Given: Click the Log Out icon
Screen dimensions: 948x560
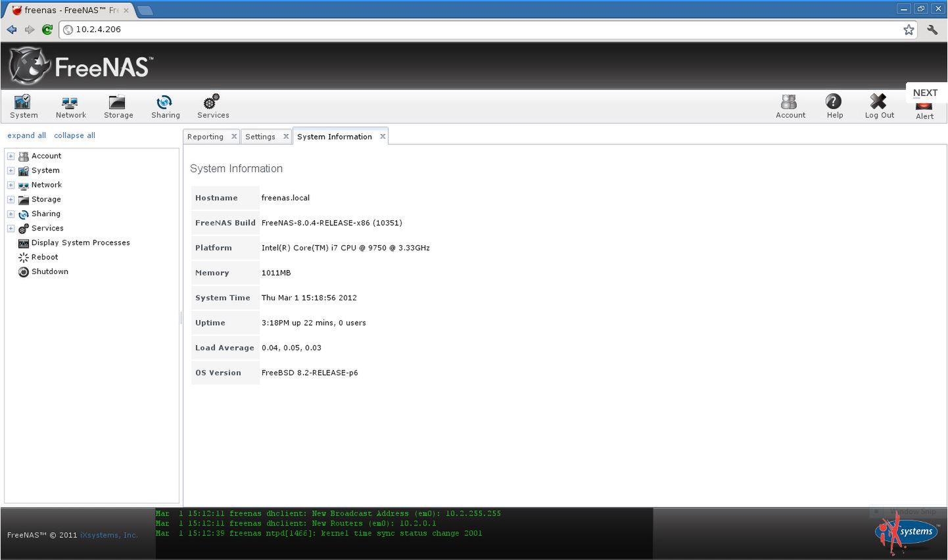Looking at the screenshot, I should (879, 106).
